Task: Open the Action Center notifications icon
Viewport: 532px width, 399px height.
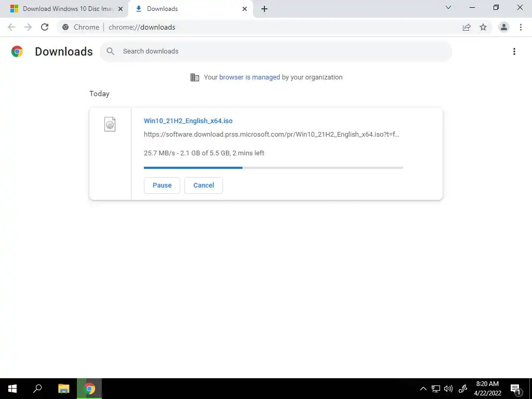Action: (516, 389)
